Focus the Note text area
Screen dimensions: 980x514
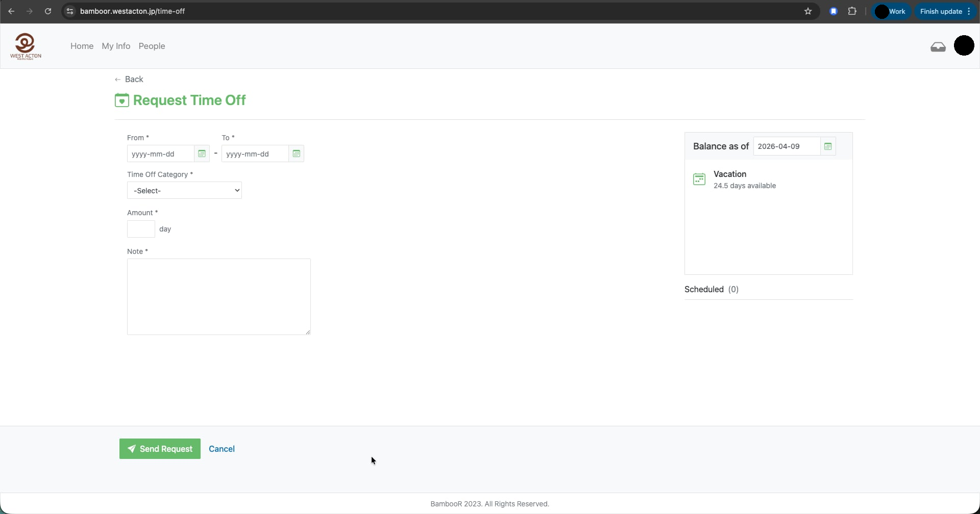218,296
